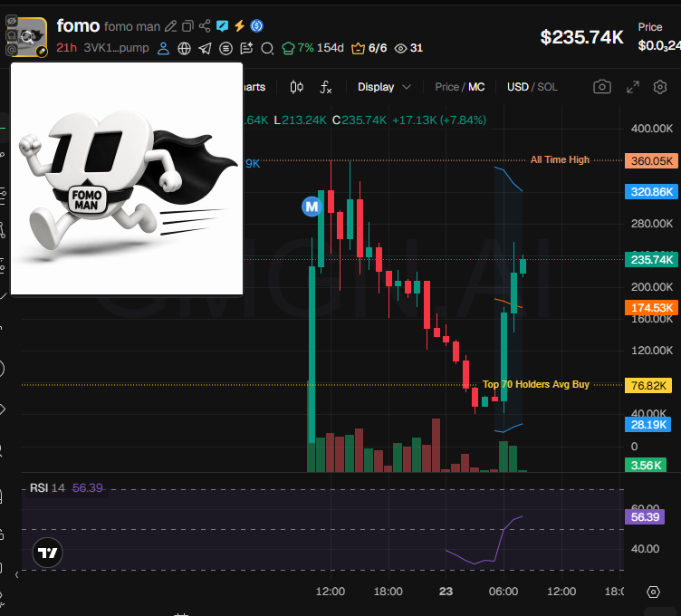
Task: Open chart settings gear in toolbar
Action: [x=660, y=87]
